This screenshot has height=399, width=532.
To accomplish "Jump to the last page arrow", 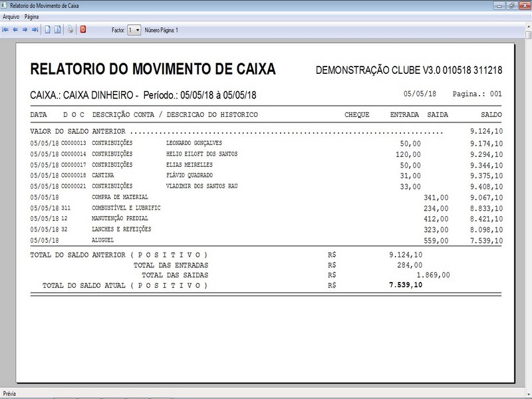I will tap(35, 30).
